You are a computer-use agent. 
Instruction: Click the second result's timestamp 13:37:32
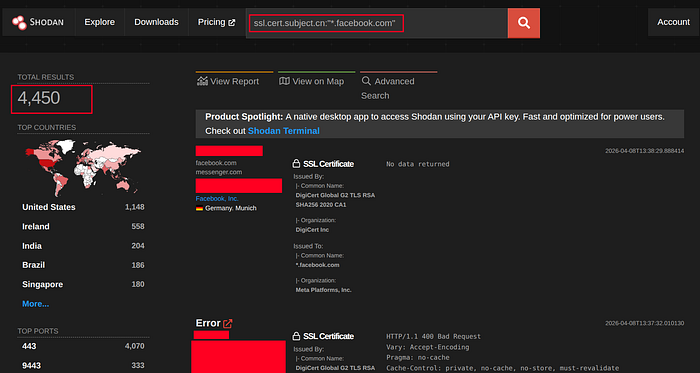click(644, 323)
